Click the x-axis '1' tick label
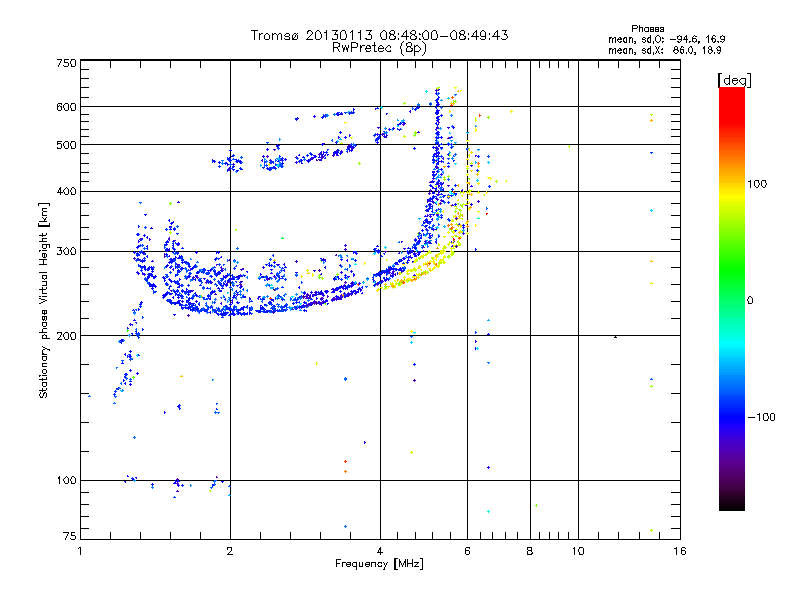The image size is (800, 600). click(x=80, y=551)
